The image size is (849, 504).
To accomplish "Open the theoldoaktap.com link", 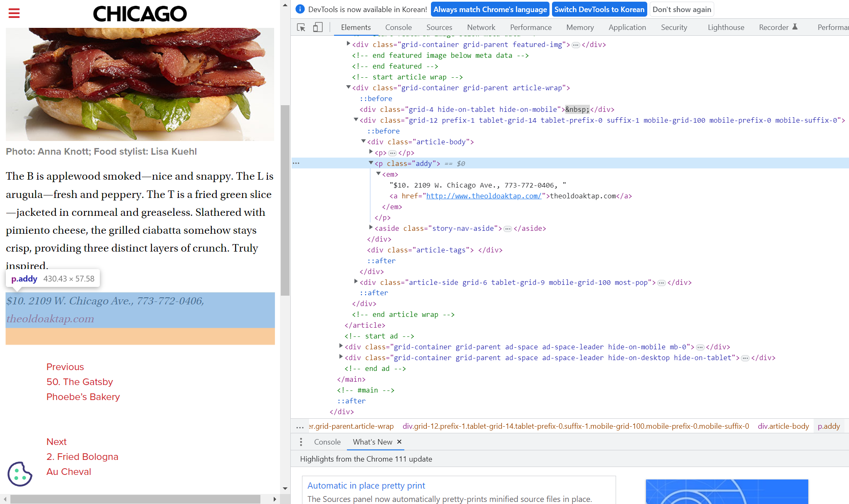I will point(50,319).
